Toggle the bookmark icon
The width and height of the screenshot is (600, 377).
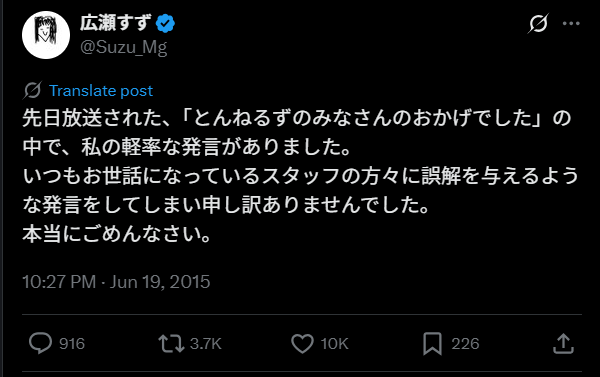click(x=432, y=344)
